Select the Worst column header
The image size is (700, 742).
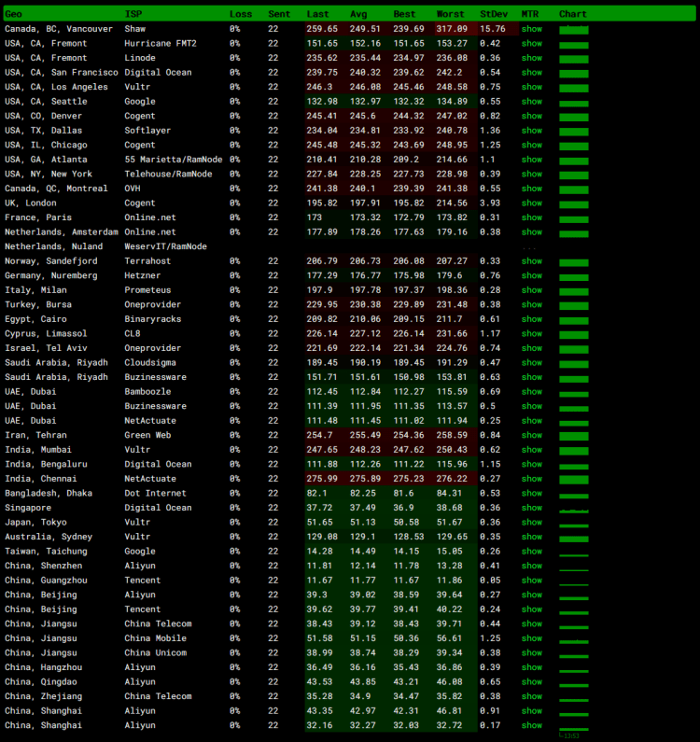[x=450, y=14]
